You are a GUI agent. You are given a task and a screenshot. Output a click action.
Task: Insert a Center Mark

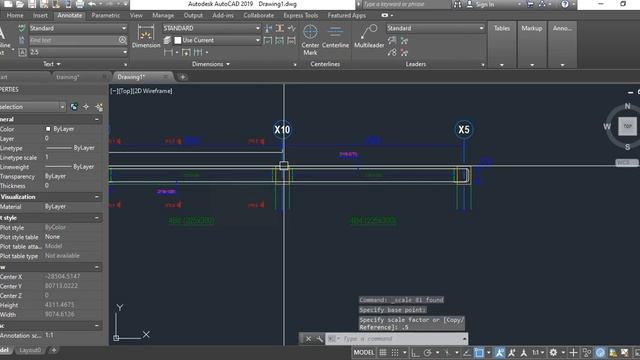coord(310,40)
